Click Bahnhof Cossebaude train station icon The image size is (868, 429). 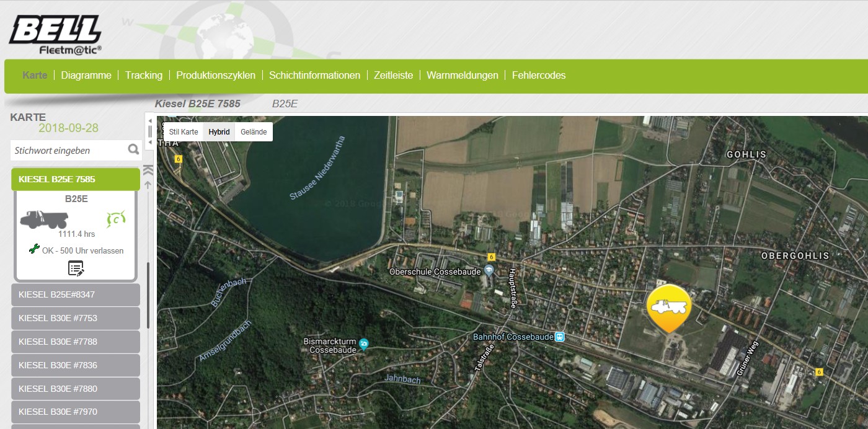pos(559,337)
